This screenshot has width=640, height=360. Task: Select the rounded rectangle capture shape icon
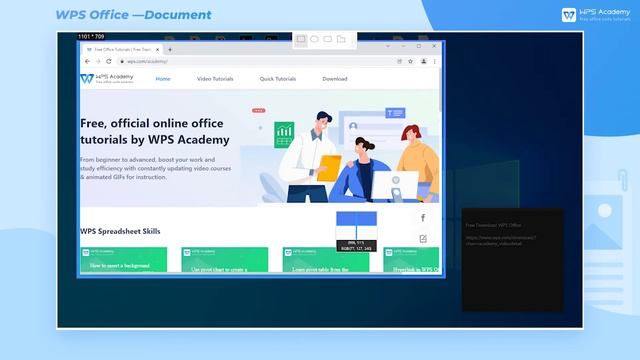coord(328,39)
